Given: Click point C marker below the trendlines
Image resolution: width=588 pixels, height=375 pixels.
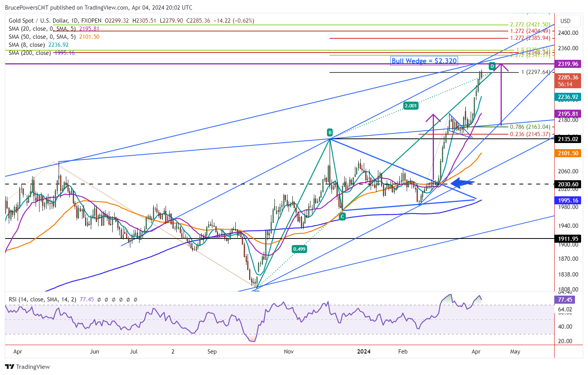Looking at the screenshot, I should pyautogui.click(x=342, y=216).
